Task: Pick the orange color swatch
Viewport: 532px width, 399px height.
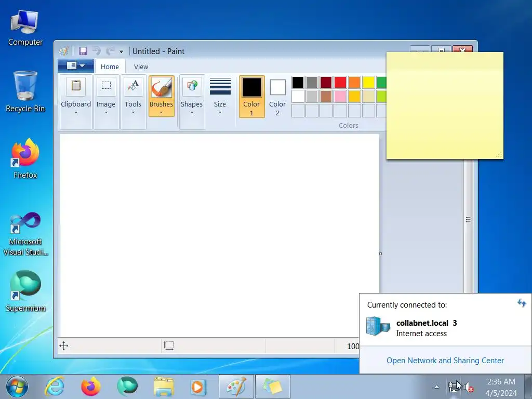Action: (x=354, y=82)
